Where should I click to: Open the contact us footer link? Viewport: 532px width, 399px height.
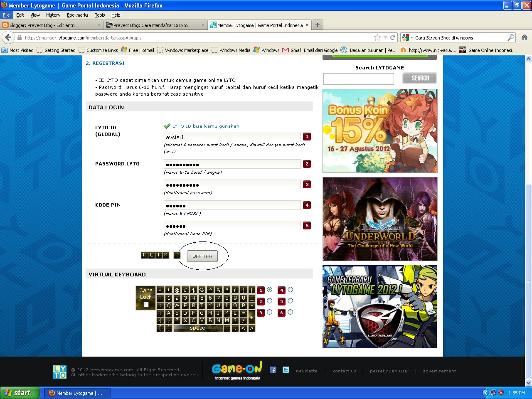pyautogui.click(x=345, y=371)
